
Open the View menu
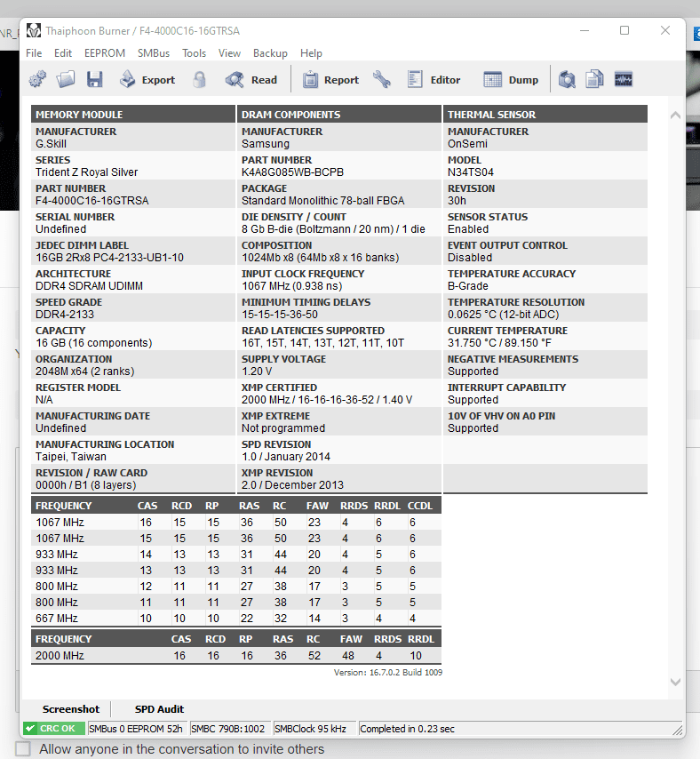pyautogui.click(x=229, y=53)
